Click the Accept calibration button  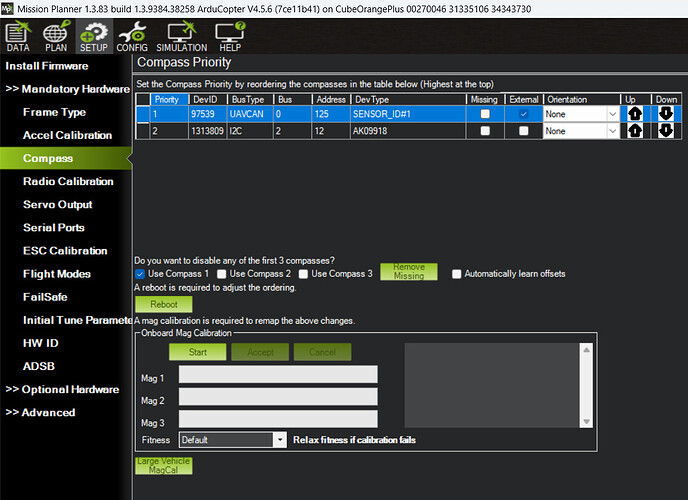click(x=260, y=352)
